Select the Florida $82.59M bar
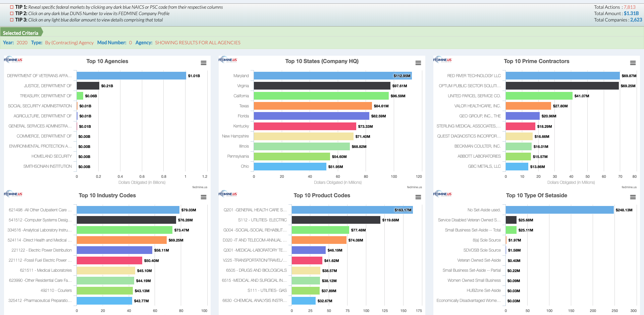The image size is (644, 315). pos(312,116)
